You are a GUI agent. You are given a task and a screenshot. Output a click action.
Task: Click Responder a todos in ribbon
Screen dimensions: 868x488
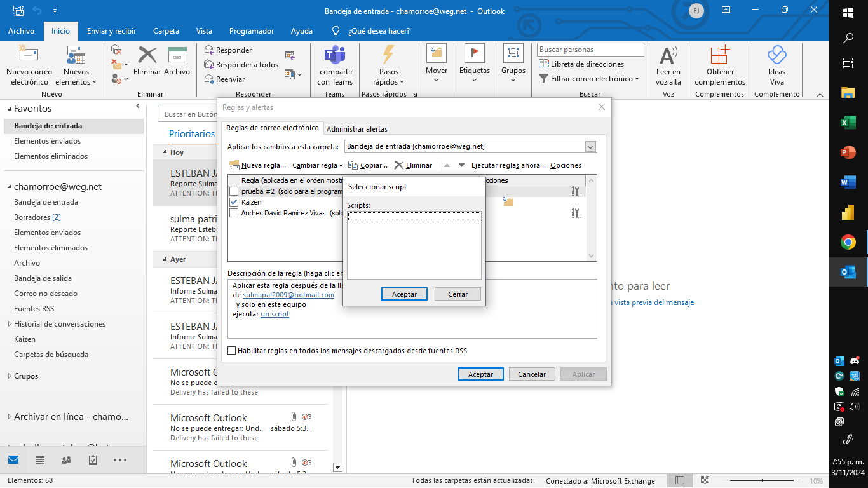241,65
